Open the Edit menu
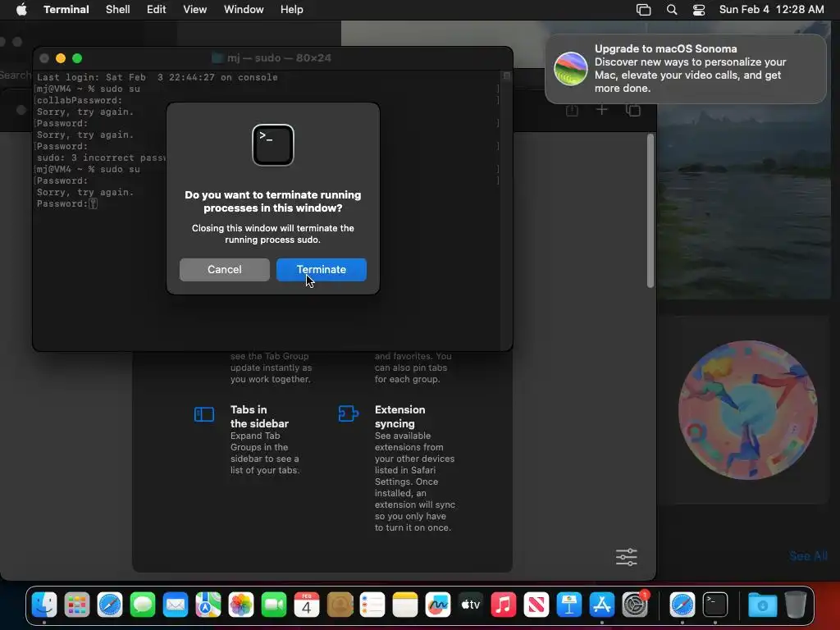The height and width of the screenshot is (630, 840). click(157, 10)
